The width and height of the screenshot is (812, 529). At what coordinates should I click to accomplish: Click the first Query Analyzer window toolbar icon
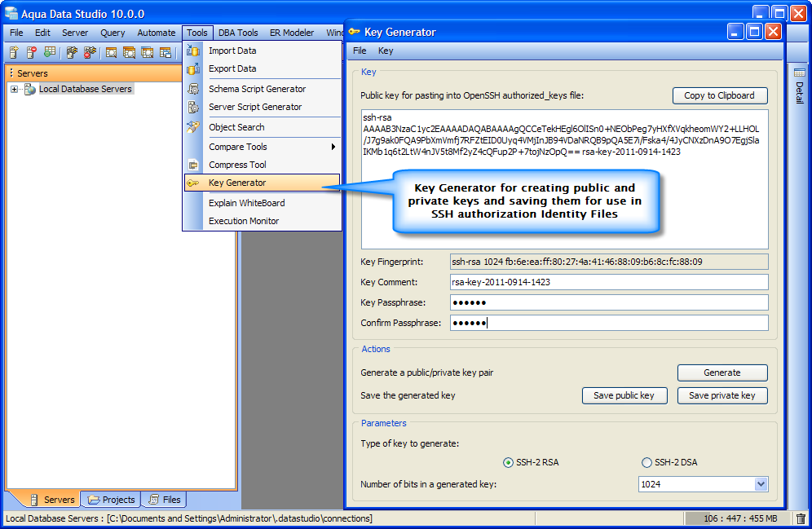111,52
